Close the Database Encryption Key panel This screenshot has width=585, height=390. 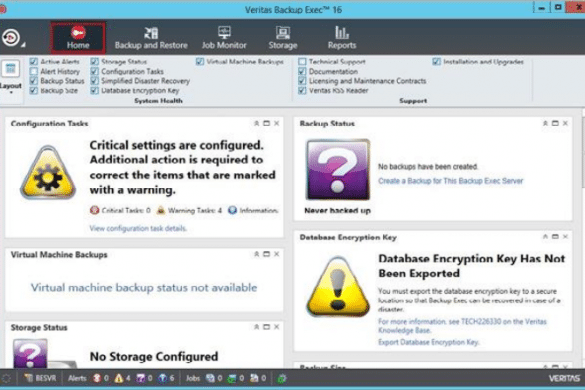(x=565, y=237)
